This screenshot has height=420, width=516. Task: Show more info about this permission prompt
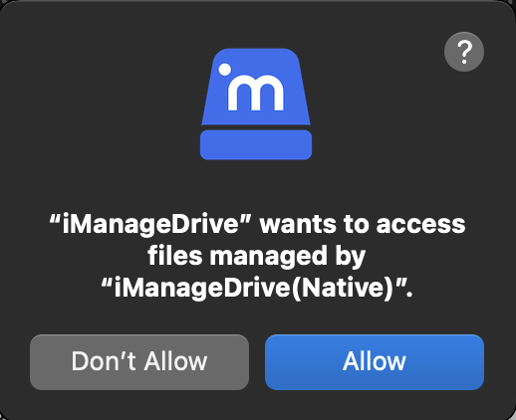(464, 52)
